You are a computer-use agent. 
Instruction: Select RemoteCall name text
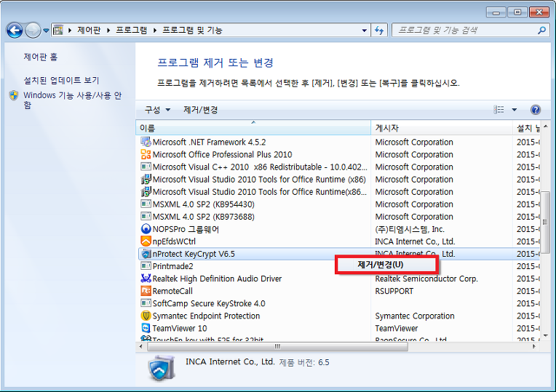click(x=172, y=291)
